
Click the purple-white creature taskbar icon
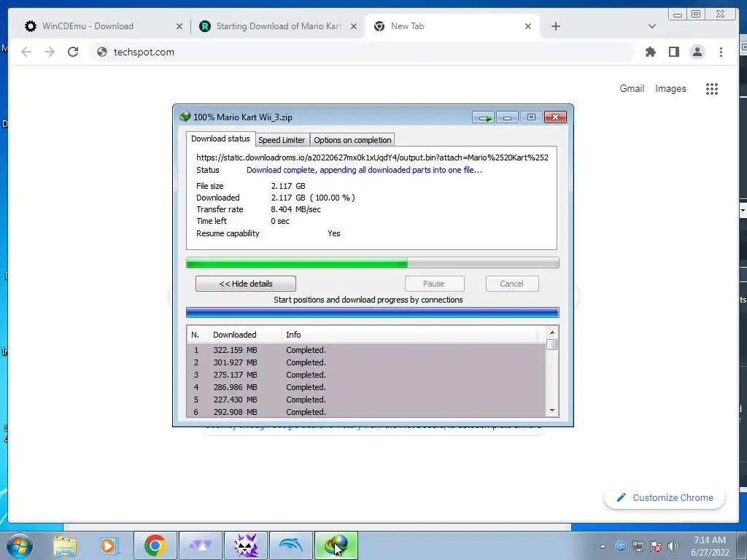[x=246, y=545]
